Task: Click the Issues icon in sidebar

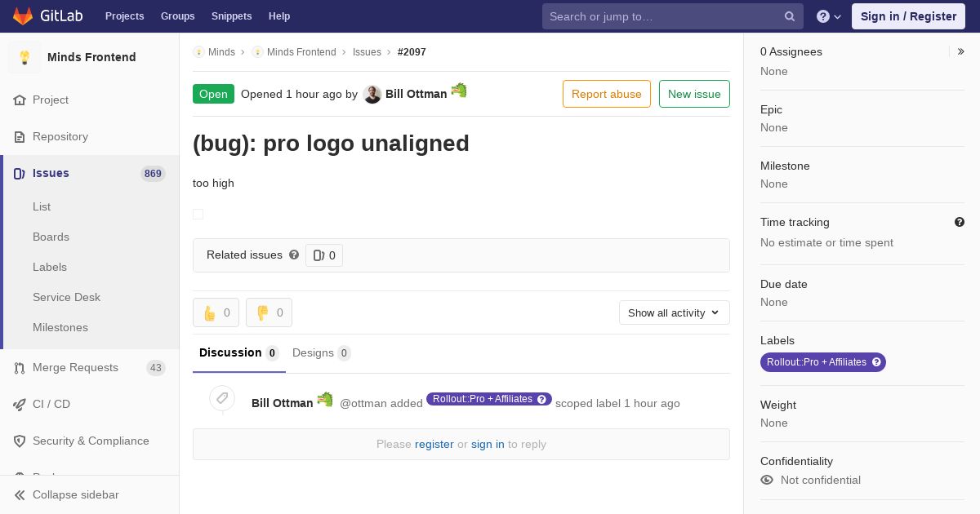Action: pos(20,173)
